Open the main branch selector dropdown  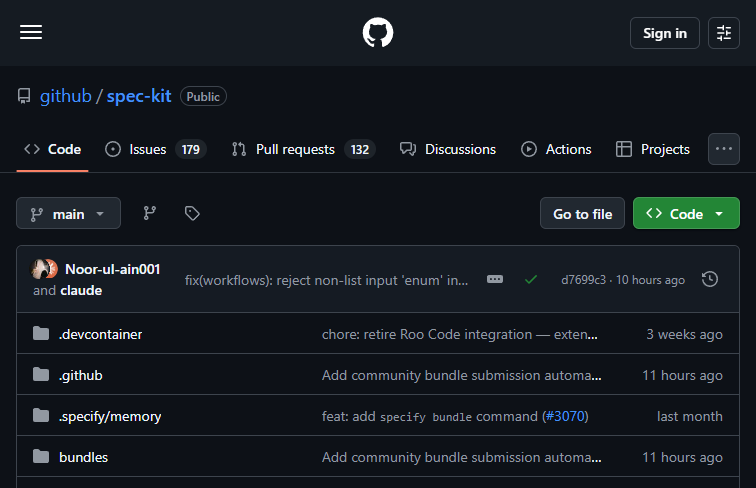point(68,213)
